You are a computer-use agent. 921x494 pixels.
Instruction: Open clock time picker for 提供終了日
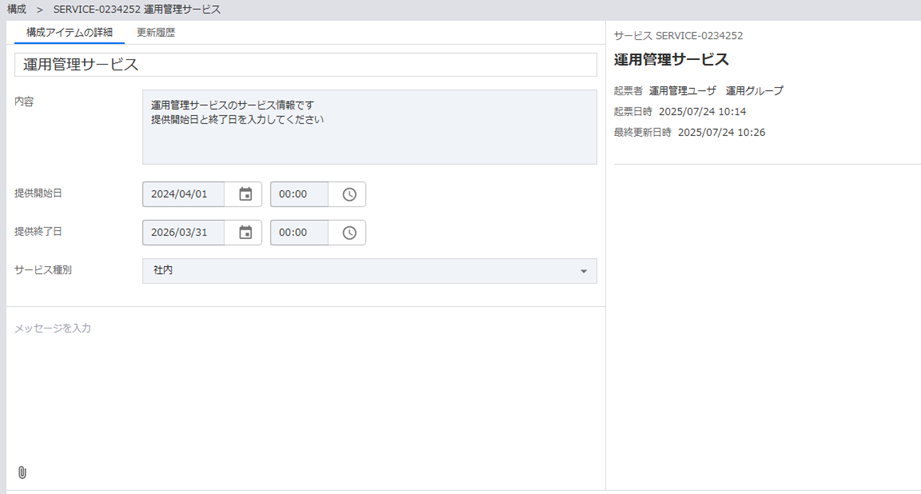point(349,232)
